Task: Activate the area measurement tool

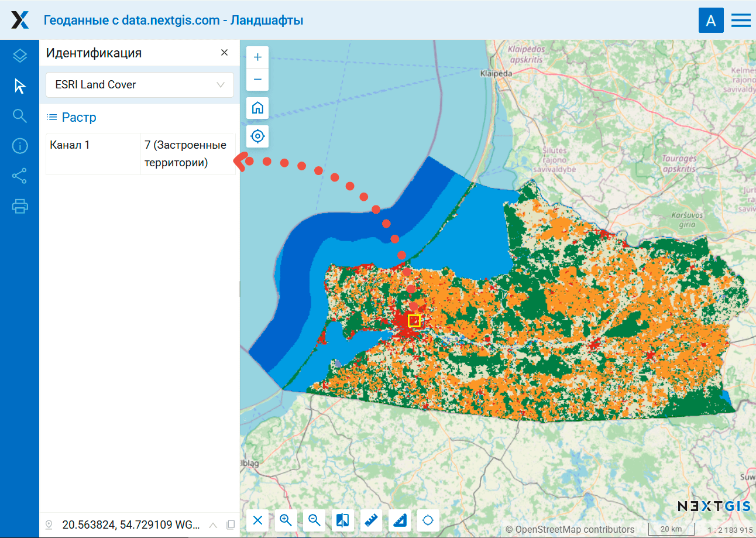Action: click(400, 520)
